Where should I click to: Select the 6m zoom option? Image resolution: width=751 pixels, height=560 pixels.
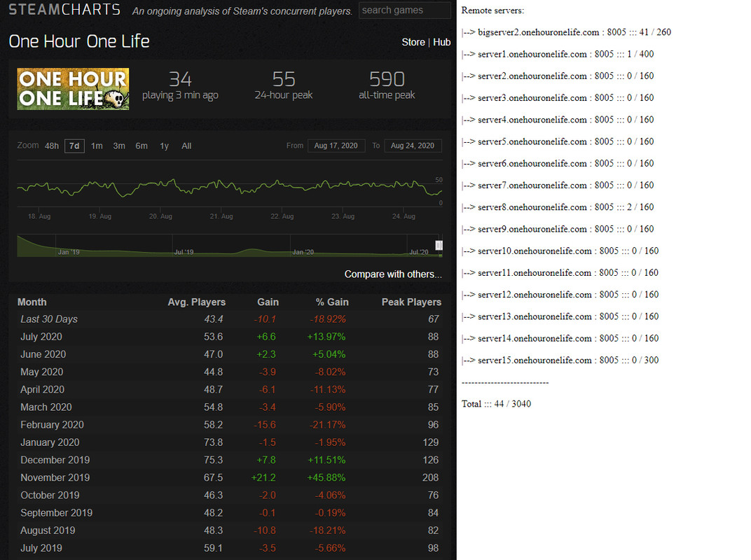coord(142,146)
